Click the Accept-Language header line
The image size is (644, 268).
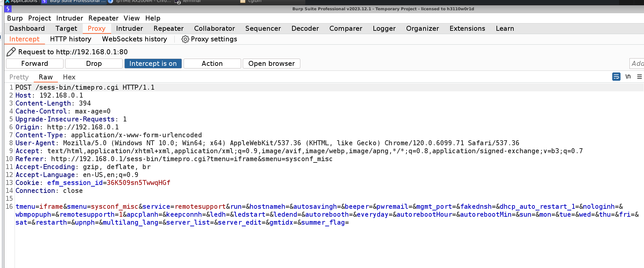[77, 175]
